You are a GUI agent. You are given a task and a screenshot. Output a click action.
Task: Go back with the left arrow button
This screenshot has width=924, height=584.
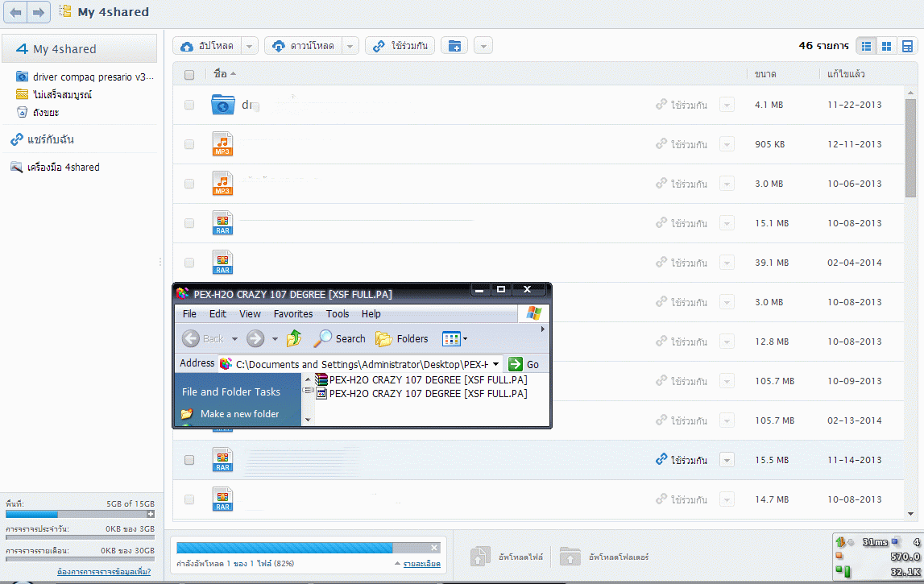[x=16, y=12]
